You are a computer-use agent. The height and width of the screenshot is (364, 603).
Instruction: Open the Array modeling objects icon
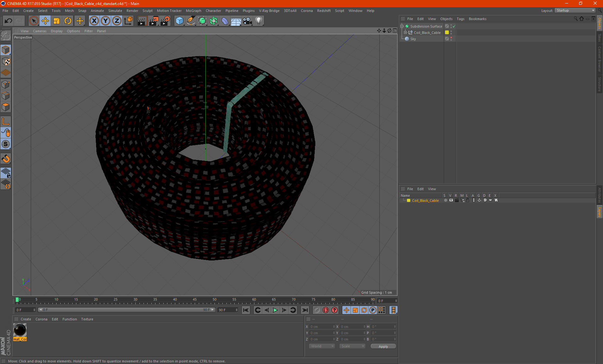point(214,21)
